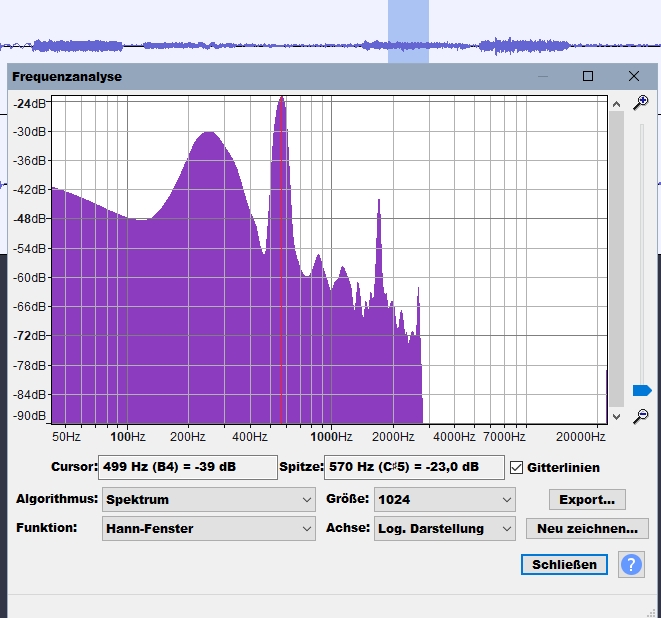Click the scrollbar up arrow beside the plot
This screenshot has width=661, height=618.
click(x=616, y=102)
